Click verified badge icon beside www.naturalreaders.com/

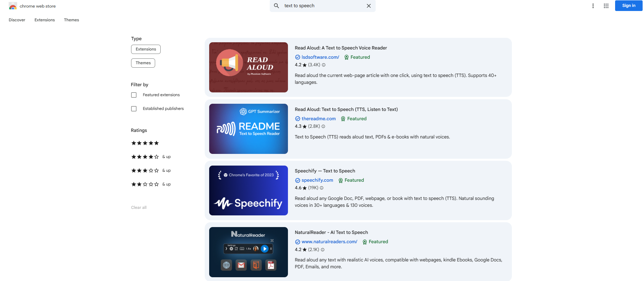(x=298, y=242)
